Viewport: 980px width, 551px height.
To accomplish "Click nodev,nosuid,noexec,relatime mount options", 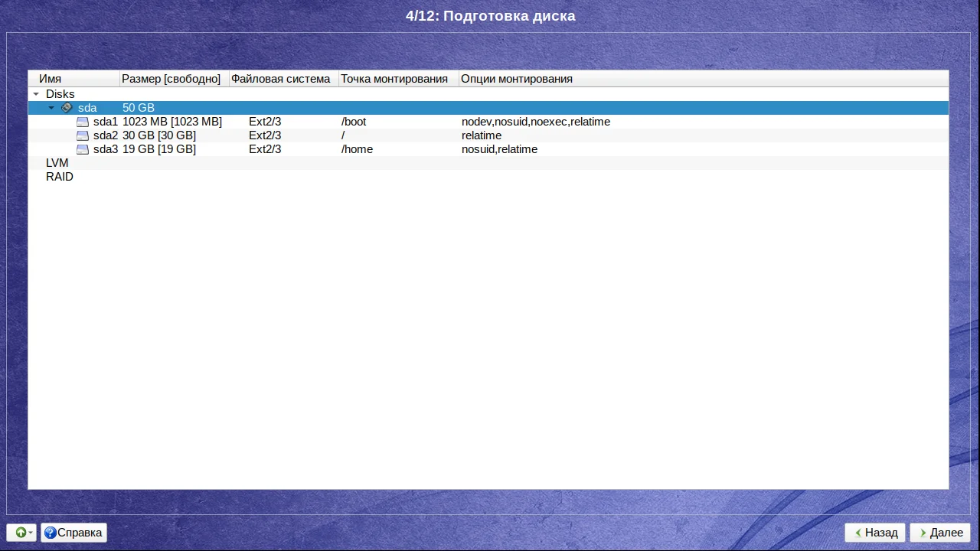I will [536, 122].
